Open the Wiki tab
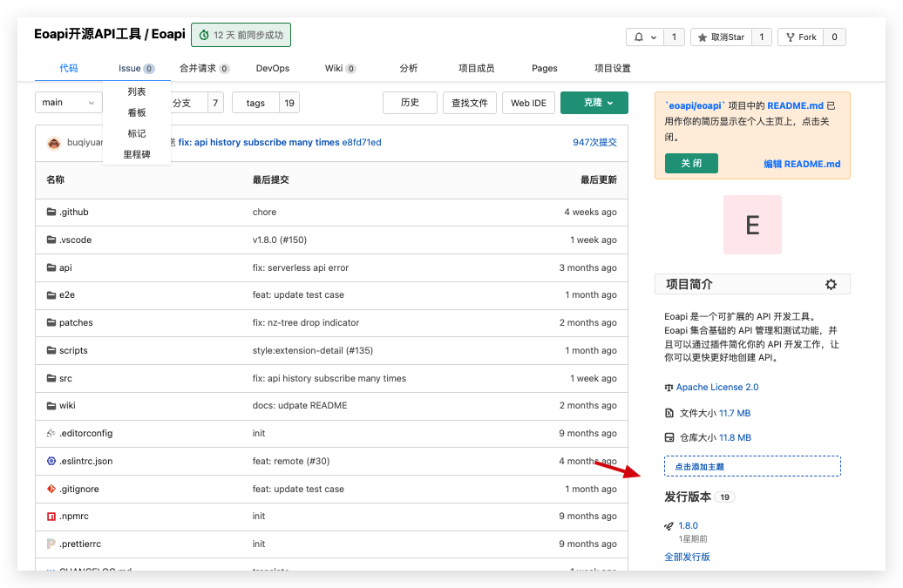Screen dimensions: 903x588 pos(340,69)
